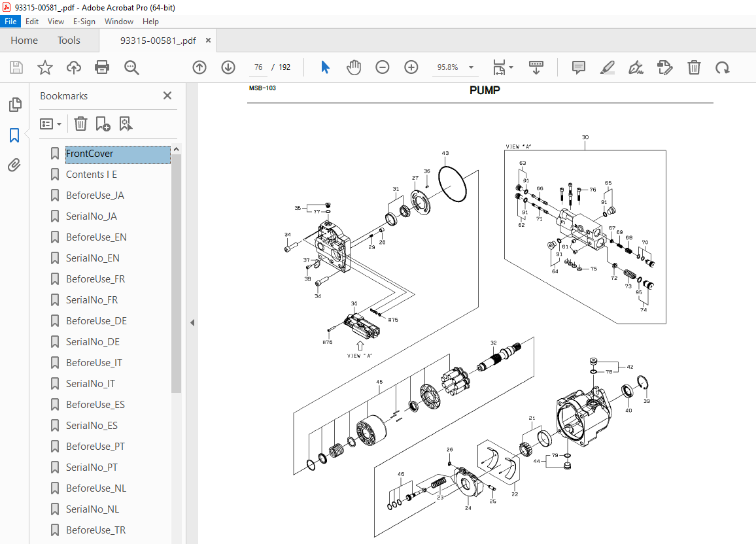Image resolution: width=756 pixels, height=544 pixels.
Task: Close the 93315-00581_.pdf tab
Action: point(208,41)
